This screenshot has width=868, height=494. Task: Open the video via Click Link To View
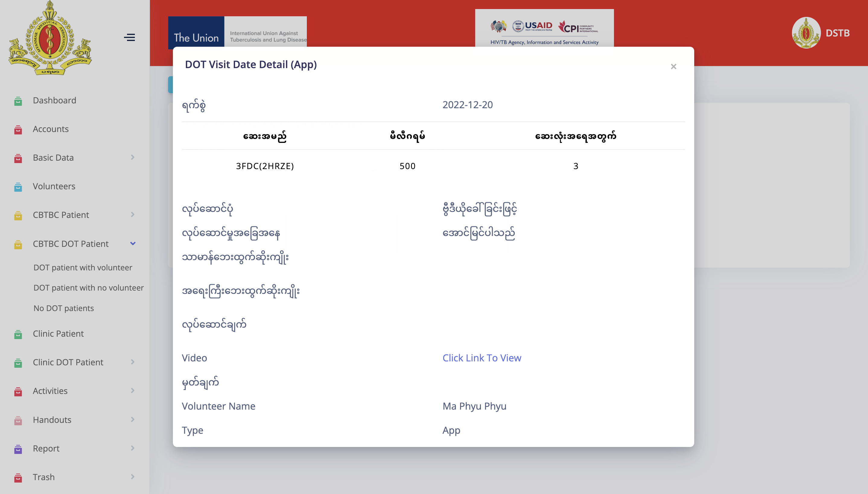[482, 357]
